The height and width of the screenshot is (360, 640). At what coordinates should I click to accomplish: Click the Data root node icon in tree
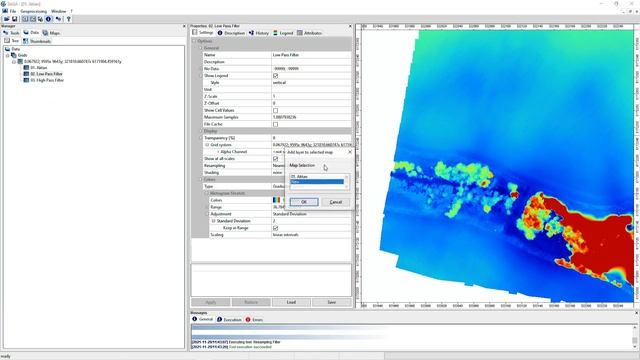(x=8, y=49)
